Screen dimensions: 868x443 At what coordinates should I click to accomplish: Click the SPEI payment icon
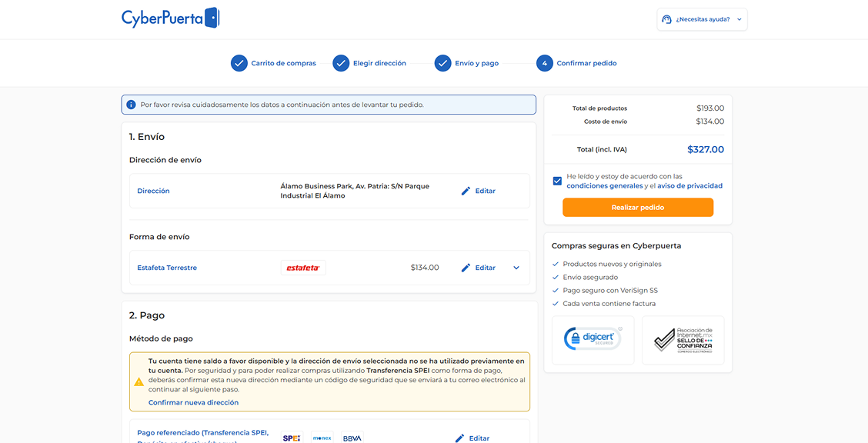292,437
